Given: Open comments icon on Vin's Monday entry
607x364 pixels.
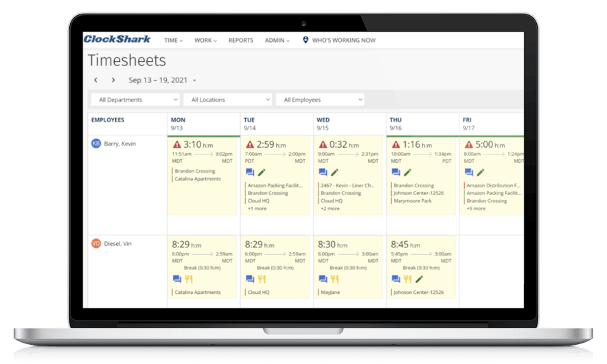Looking at the screenshot, I should [x=177, y=279].
